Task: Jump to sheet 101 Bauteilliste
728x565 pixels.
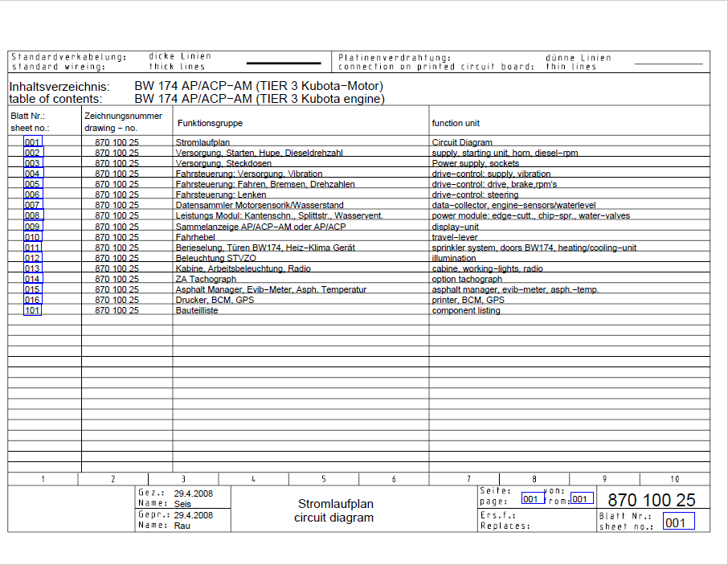Action: [x=32, y=310]
